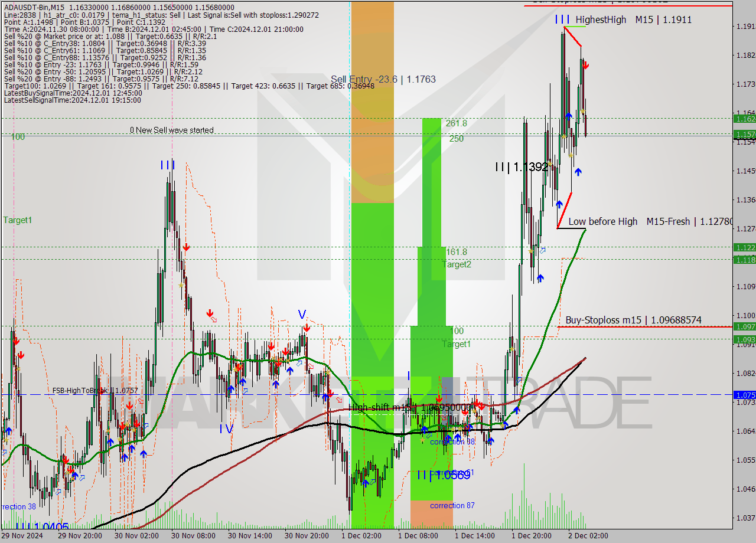
Task: Select the 1.118 green price tag
Action: (744, 259)
